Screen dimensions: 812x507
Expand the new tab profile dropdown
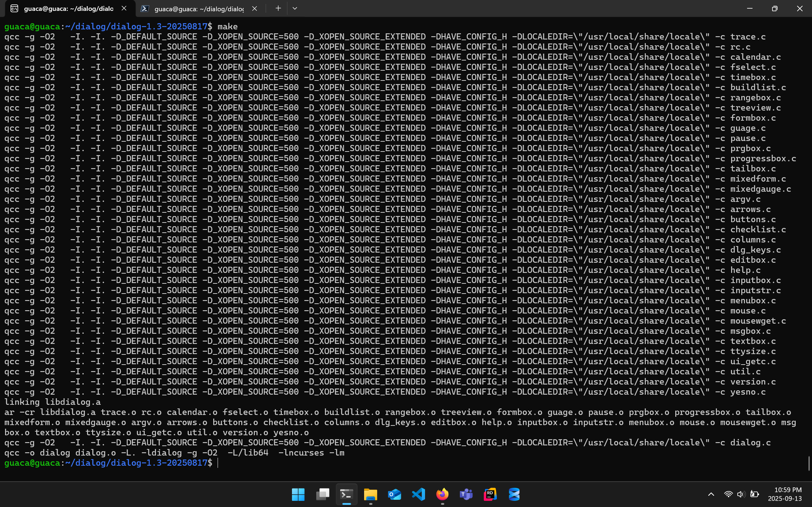(295, 8)
